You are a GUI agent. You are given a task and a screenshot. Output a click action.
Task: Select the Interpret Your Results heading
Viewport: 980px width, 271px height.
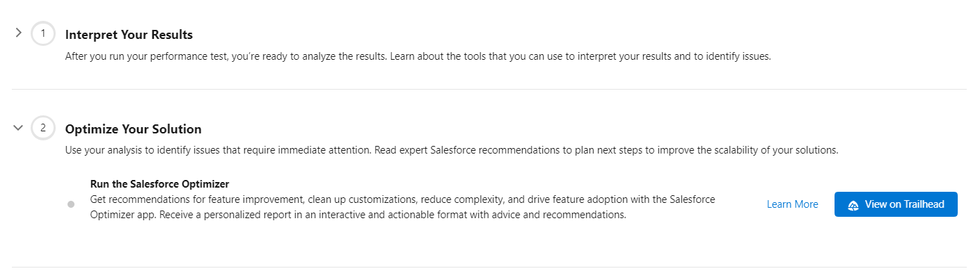click(x=129, y=35)
